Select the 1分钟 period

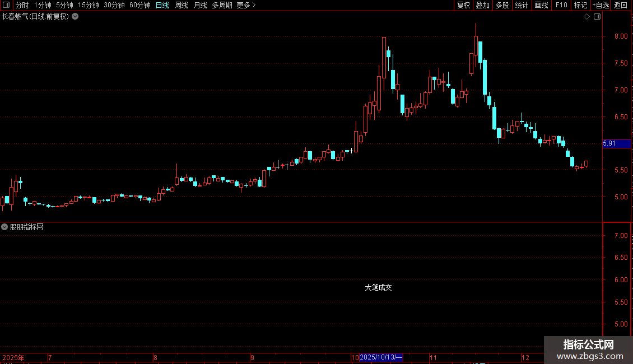[x=43, y=5]
